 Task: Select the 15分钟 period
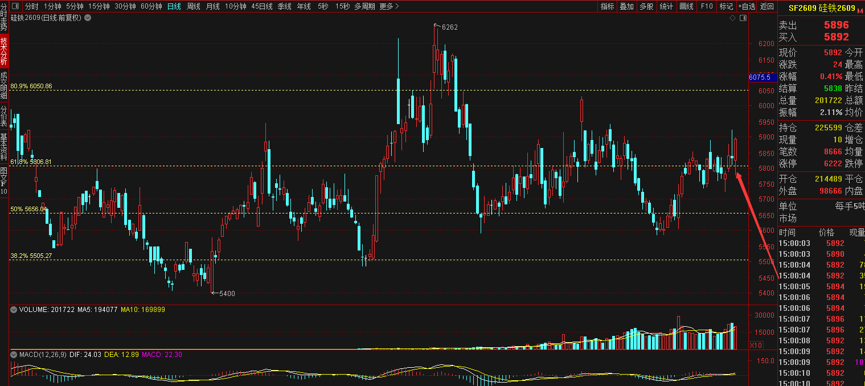[x=99, y=7]
